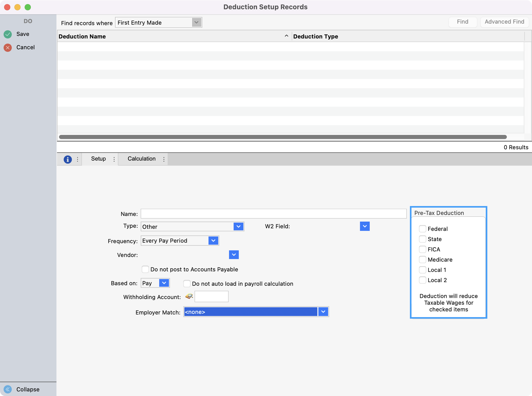This screenshot has width=532, height=396.
Task: Toggle Do not auto load in payroll calculation
Action: [x=187, y=283]
